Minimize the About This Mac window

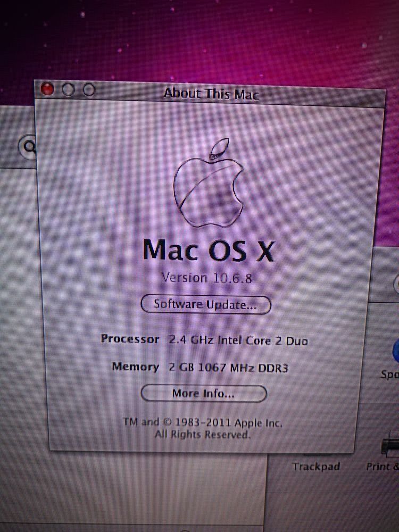(x=68, y=89)
